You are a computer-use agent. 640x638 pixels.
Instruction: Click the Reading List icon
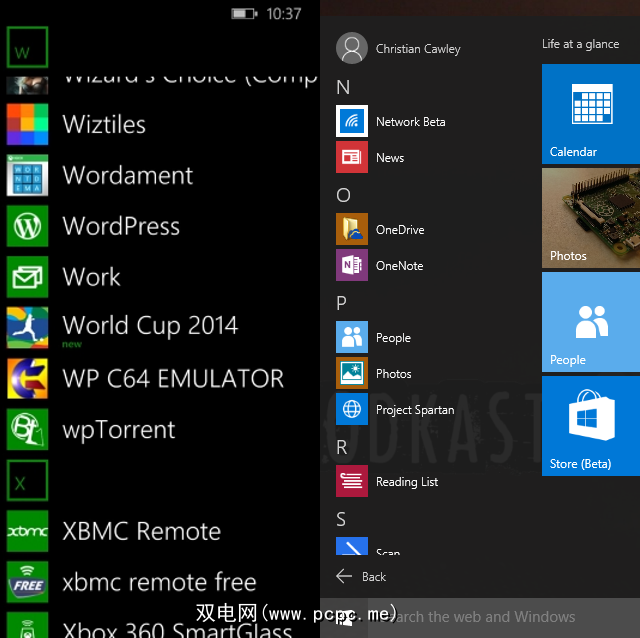(x=352, y=481)
